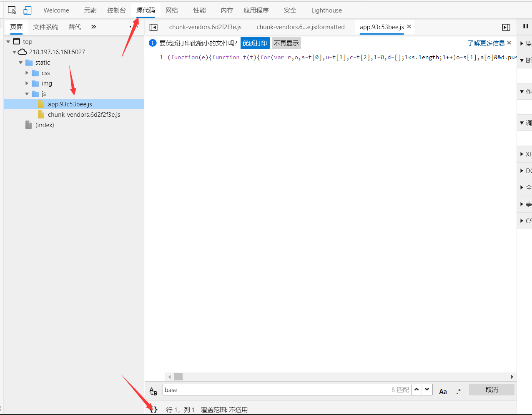Click the inspect element picker icon
This screenshot has width=532, height=415.
pos(12,10)
